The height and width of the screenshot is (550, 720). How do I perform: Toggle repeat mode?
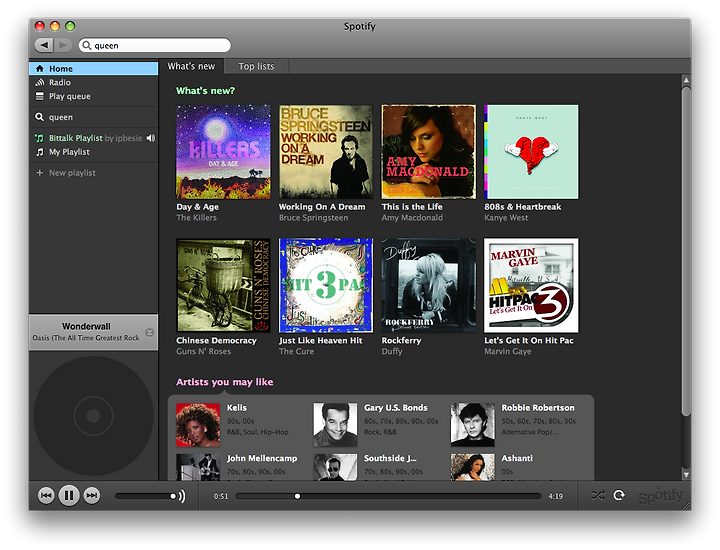click(619, 495)
